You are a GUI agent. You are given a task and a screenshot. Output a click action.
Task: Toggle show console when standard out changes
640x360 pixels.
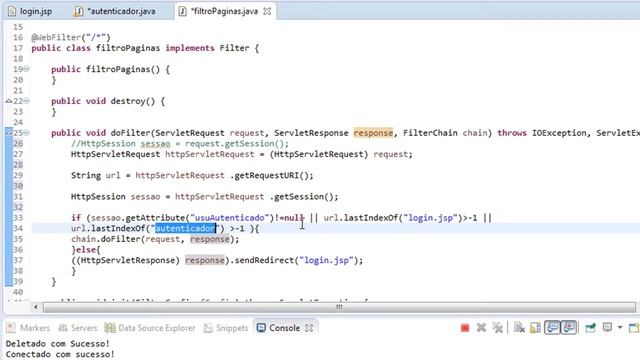(552, 327)
